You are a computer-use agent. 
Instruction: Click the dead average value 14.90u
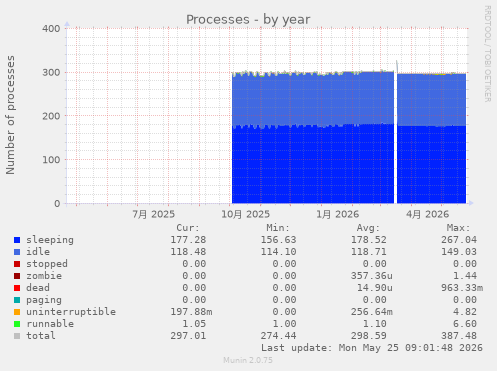(x=375, y=288)
